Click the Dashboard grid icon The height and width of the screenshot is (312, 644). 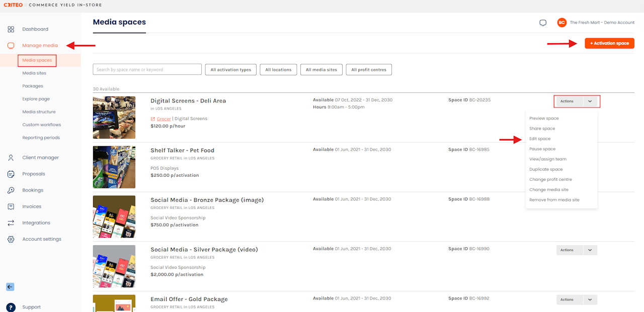pyautogui.click(x=11, y=29)
